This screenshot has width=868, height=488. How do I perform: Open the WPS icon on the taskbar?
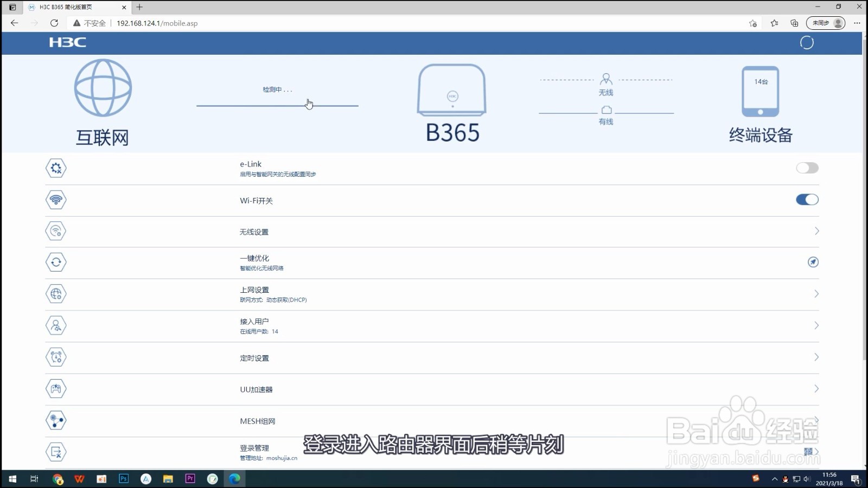tap(80, 479)
